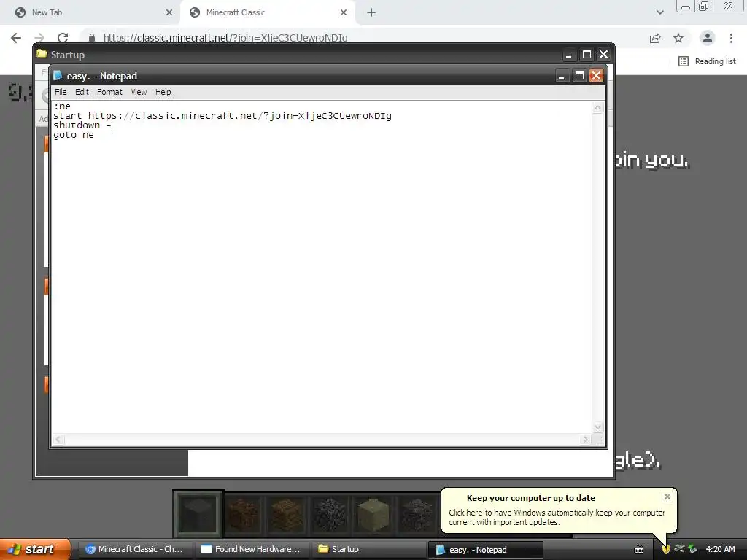The height and width of the screenshot is (560, 747).
Task: Open the Edit menu in Notepad
Action: [82, 92]
